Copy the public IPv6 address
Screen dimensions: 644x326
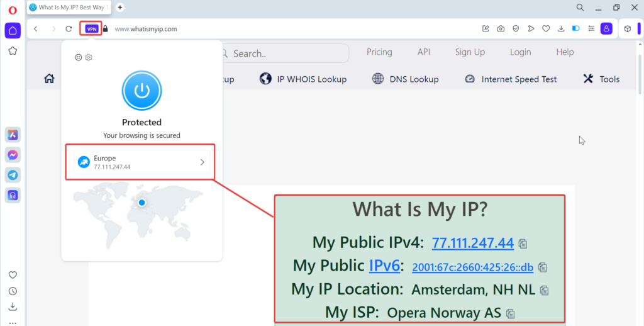coord(543,267)
